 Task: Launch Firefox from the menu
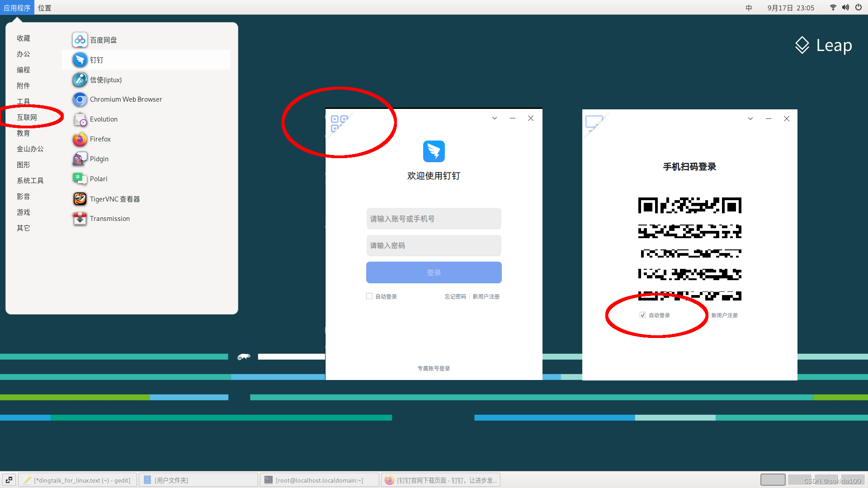point(146,139)
